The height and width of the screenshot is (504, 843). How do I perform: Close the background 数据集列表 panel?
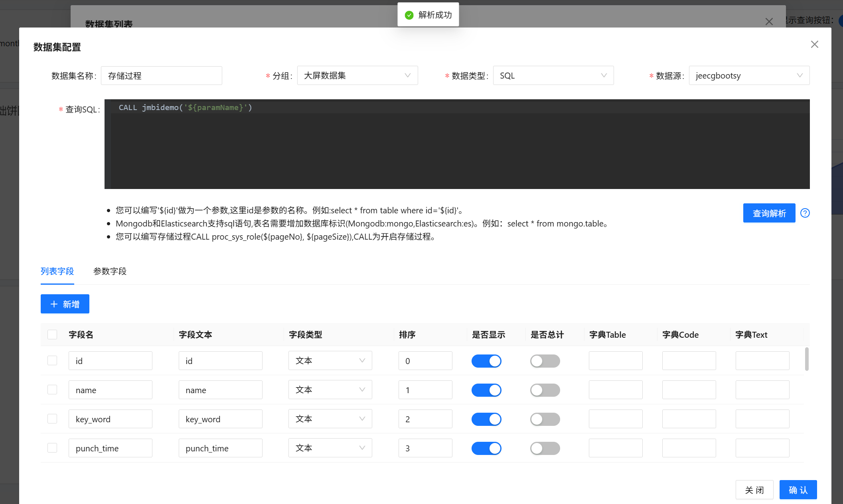click(769, 22)
